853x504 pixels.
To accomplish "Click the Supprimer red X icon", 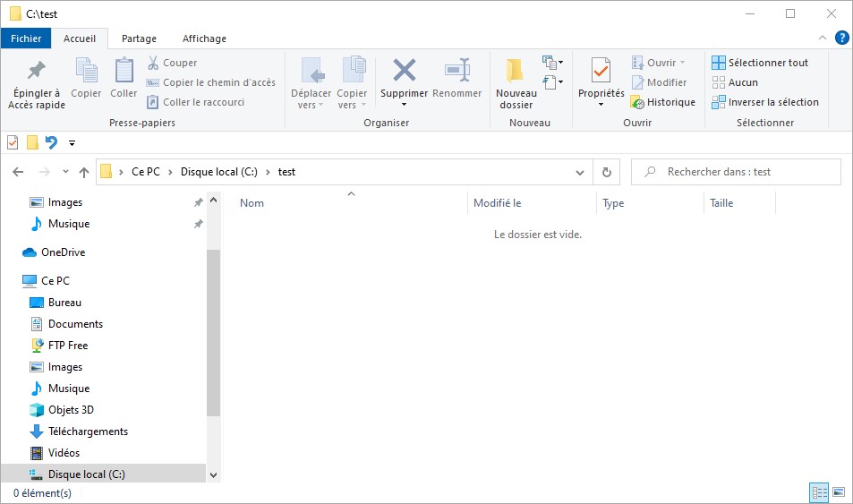I will [405, 71].
